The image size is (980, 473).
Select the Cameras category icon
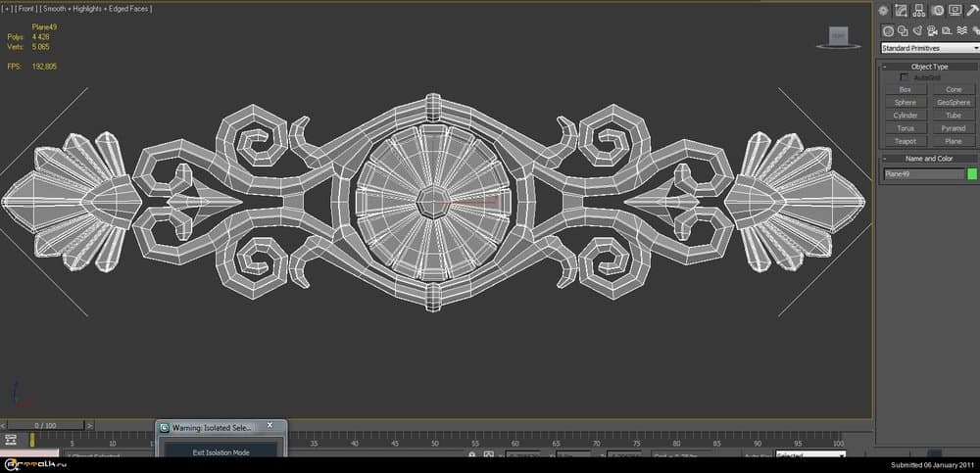(930, 31)
